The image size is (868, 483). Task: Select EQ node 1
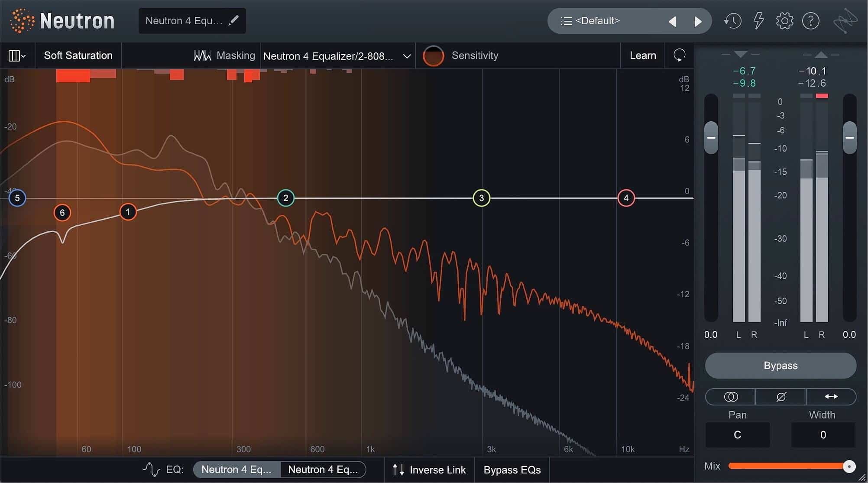coord(128,212)
